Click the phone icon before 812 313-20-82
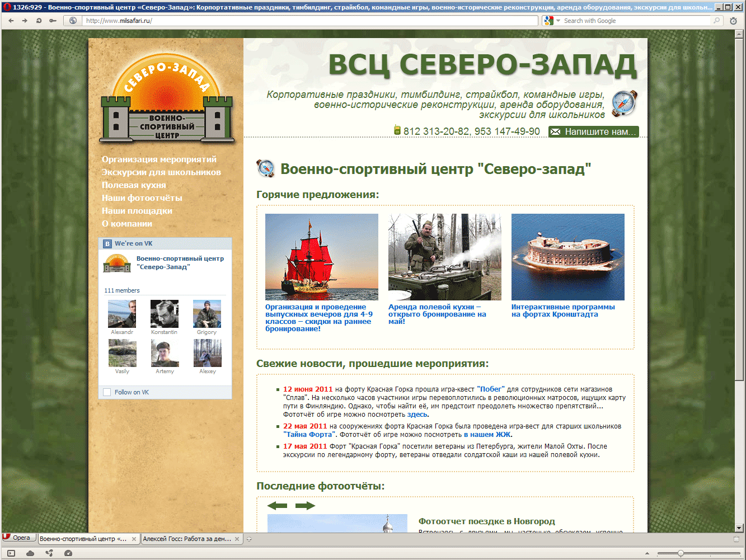The width and height of the screenshot is (746, 560). 397,130
